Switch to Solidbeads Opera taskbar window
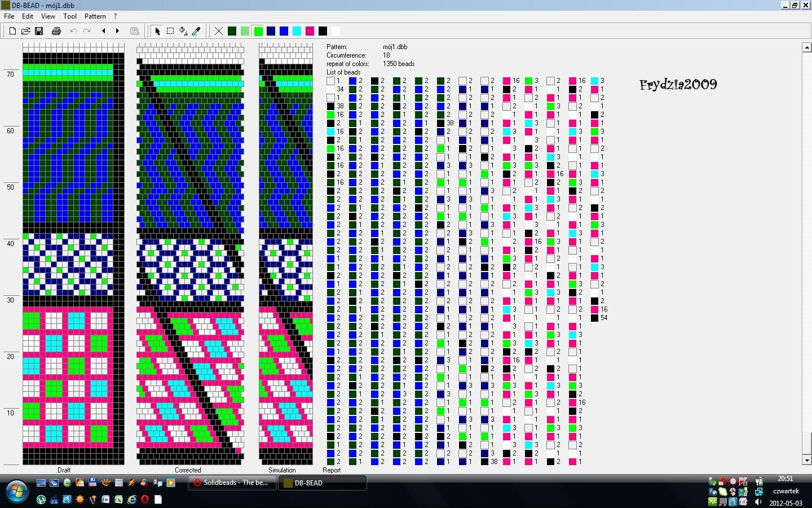This screenshot has height=508, width=812. click(232, 483)
